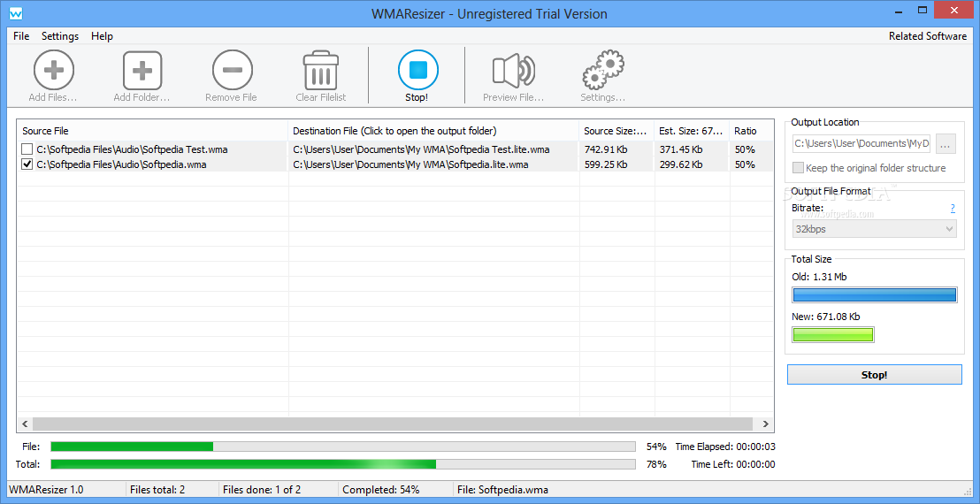The image size is (980, 504).
Task: Uncheck the Softpedia.wma file checkbox
Action: pos(27,164)
